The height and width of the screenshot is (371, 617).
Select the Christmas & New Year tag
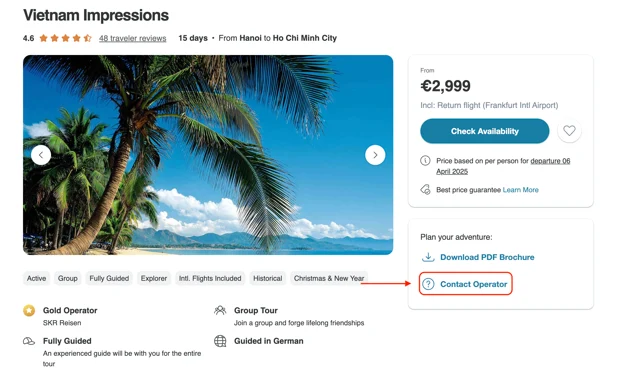coord(329,278)
